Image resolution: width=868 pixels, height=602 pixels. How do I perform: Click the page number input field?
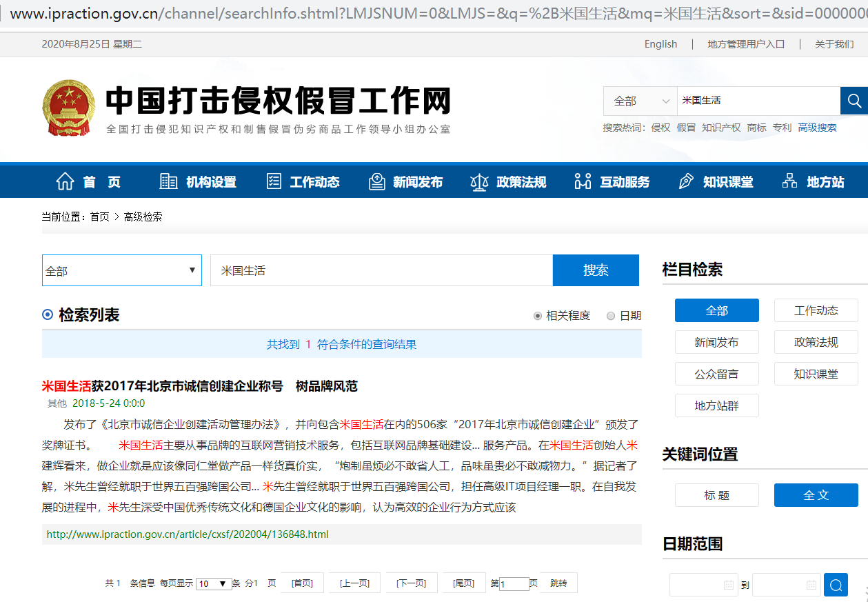click(x=514, y=584)
